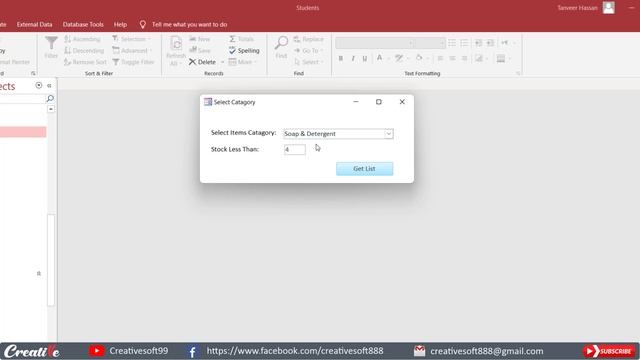Click the Font Color icon
This screenshot has height=360, width=640.
380,58
